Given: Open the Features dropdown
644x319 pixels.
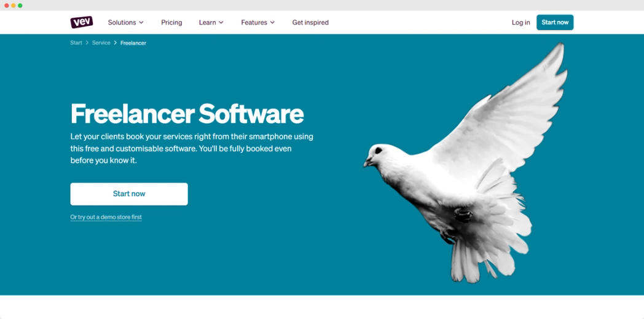Looking at the screenshot, I should coord(258,23).
